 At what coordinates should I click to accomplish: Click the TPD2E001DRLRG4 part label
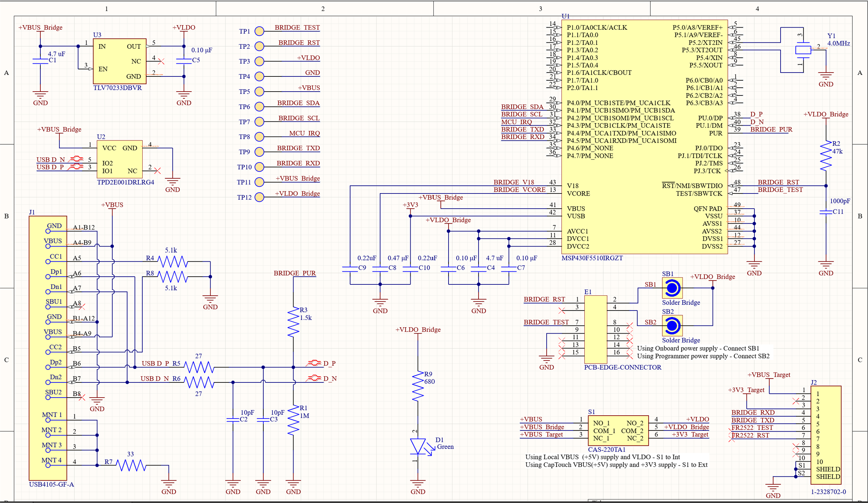click(x=126, y=183)
